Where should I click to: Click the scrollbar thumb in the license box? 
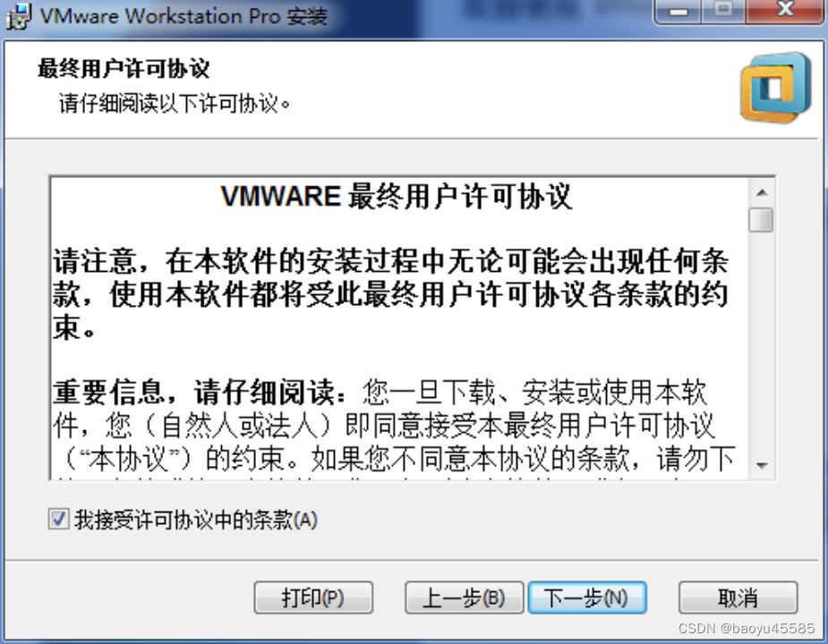pos(761,220)
